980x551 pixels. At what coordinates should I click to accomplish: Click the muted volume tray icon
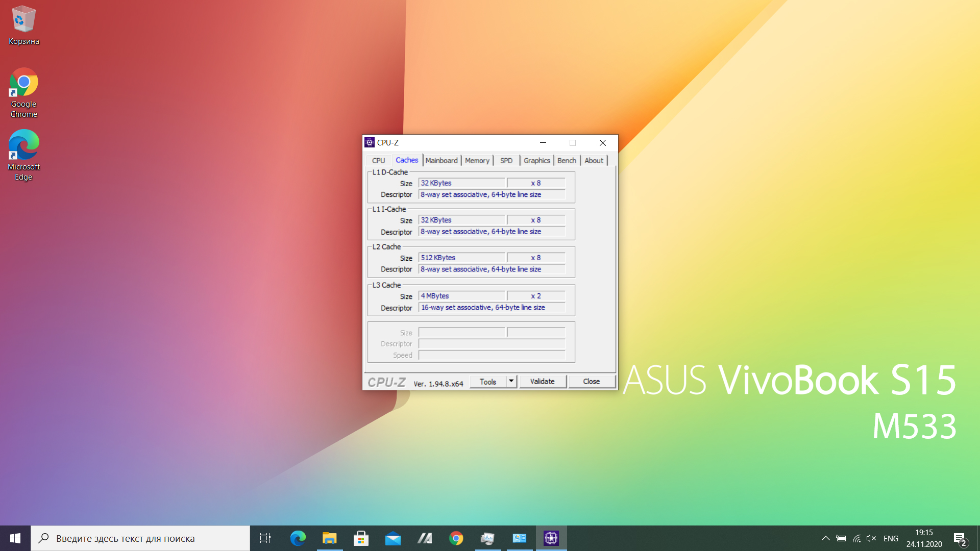click(871, 538)
